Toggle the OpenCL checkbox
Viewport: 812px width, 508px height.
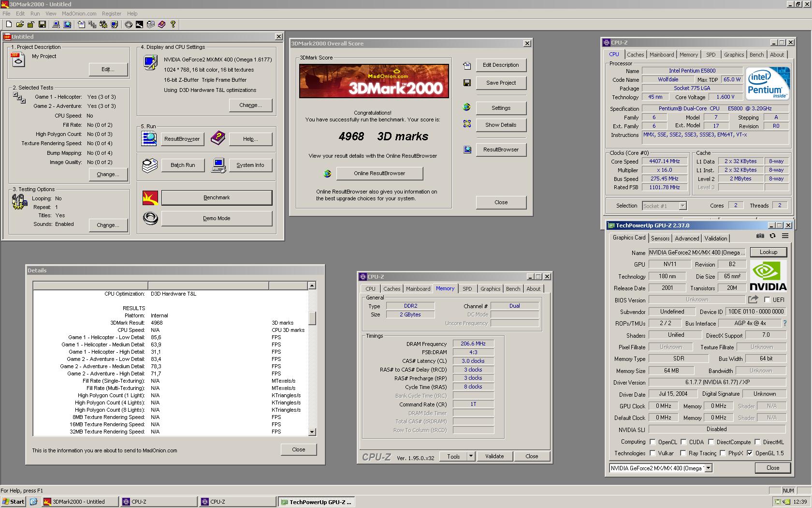652,442
